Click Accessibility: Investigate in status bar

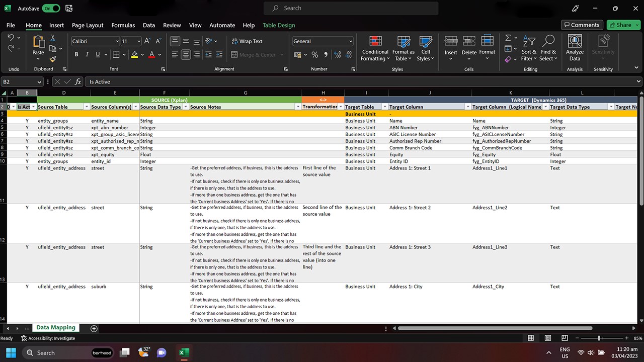(x=48, y=338)
